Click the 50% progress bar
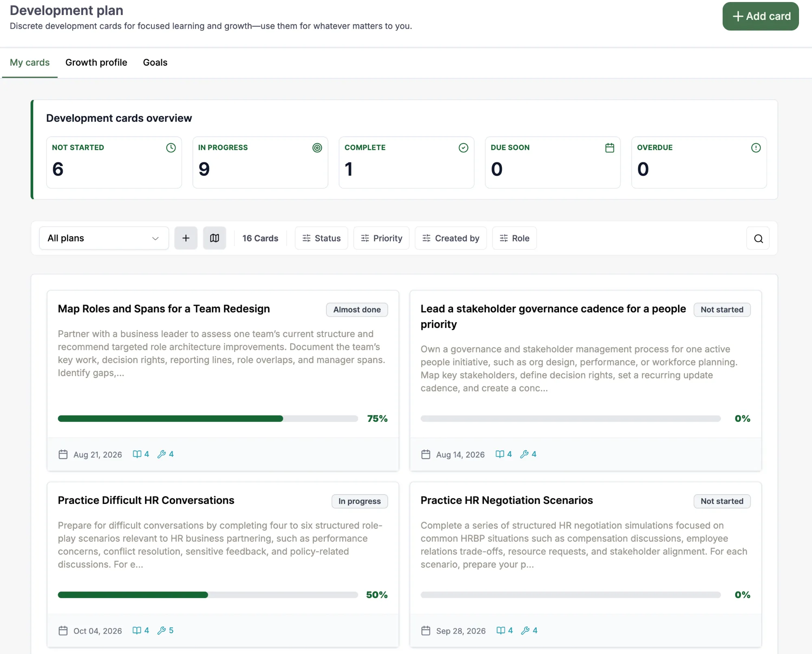This screenshot has height=654, width=812. (x=208, y=595)
